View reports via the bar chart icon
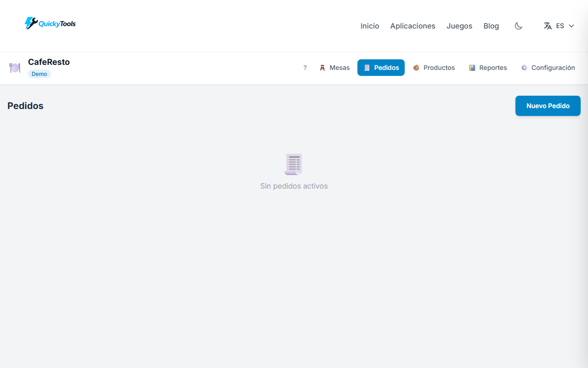The width and height of the screenshot is (588, 368). coord(472,68)
